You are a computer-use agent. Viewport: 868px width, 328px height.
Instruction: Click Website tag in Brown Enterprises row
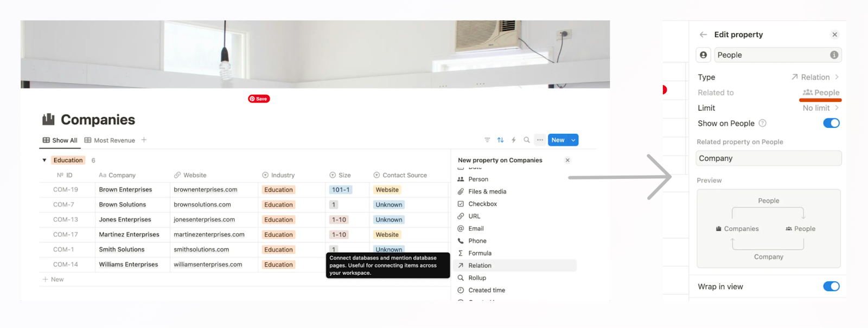(x=387, y=190)
